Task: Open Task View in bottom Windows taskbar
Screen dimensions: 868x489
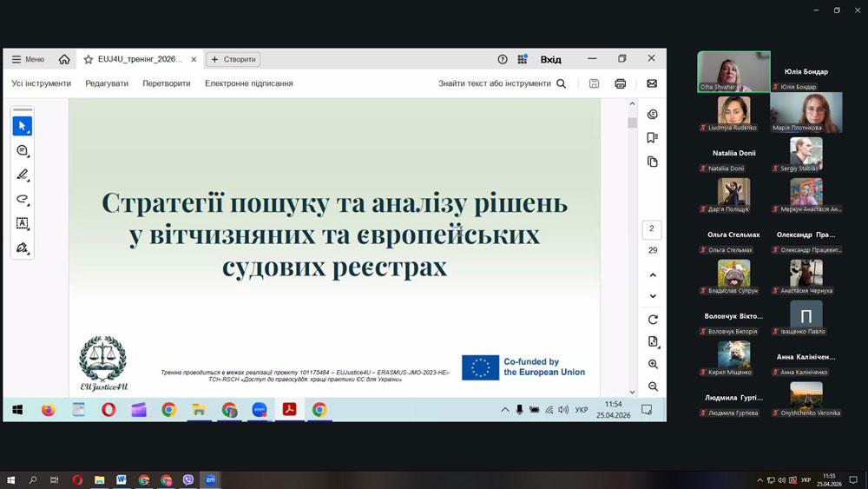Action: pyautogui.click(x=54, y=480)
